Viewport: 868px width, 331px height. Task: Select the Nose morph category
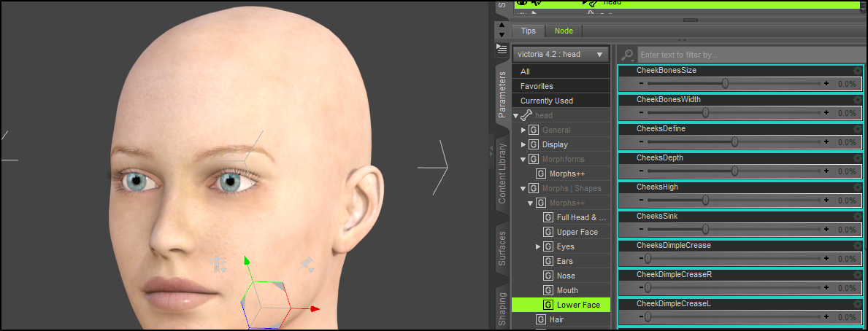[566, 276]
